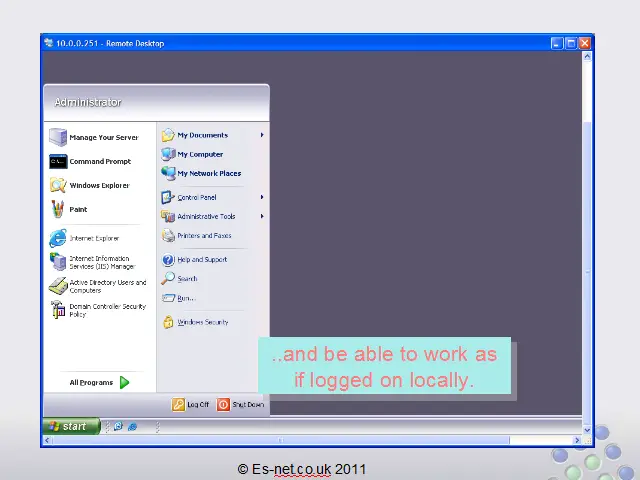Select Manage Your Server text
This screenshot has height=480, width=640.
[x=104, y=138]
